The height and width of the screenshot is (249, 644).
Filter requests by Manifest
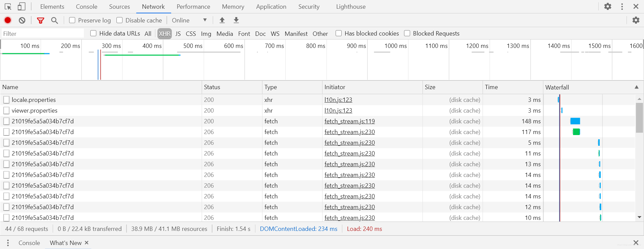(x=296, y=34)
